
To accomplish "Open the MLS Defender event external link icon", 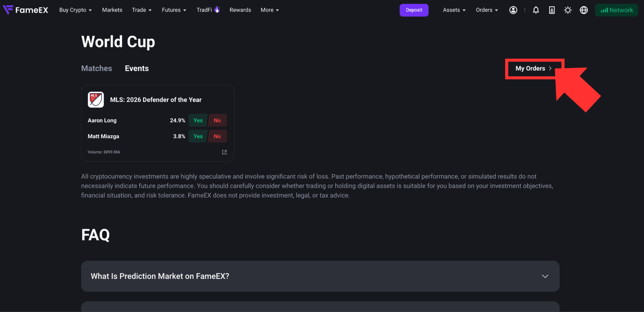I will [225, 152].
